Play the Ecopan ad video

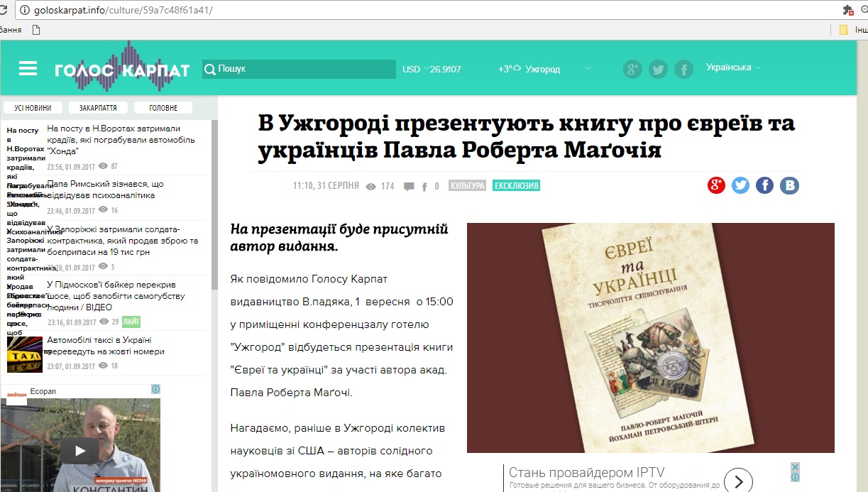click(79, 451)
